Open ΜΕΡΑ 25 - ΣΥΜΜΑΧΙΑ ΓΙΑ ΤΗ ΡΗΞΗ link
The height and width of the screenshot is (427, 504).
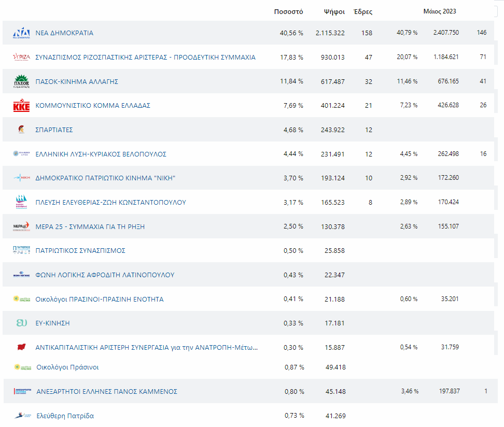coord(90,227)
